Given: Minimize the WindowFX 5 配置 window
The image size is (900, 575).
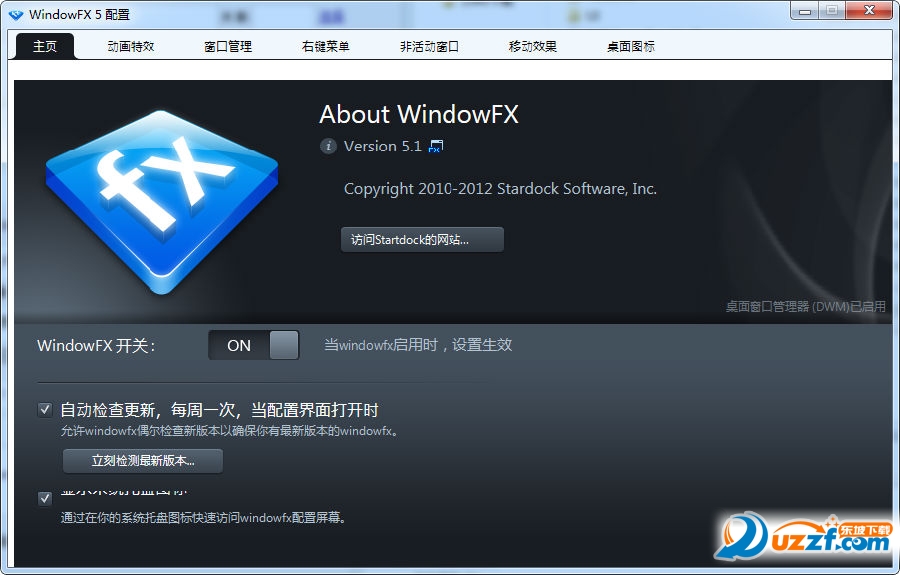Looking at the screenshot, I should [x=804, y=11].
